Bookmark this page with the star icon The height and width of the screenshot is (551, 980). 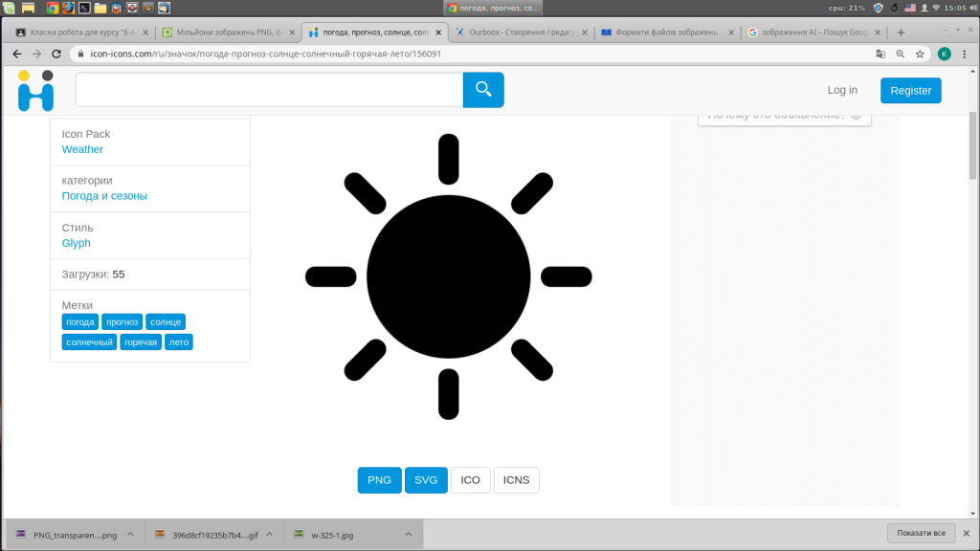920,54
